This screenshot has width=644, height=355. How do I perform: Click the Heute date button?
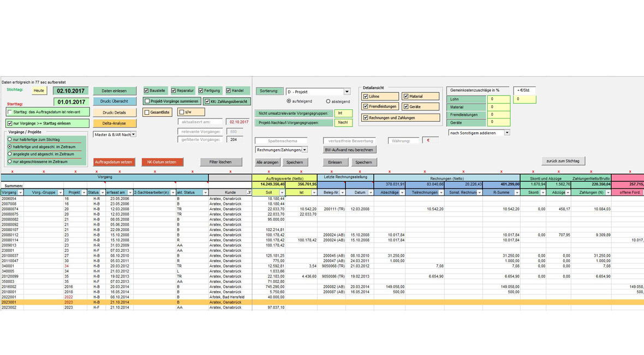tap(39, 91)
